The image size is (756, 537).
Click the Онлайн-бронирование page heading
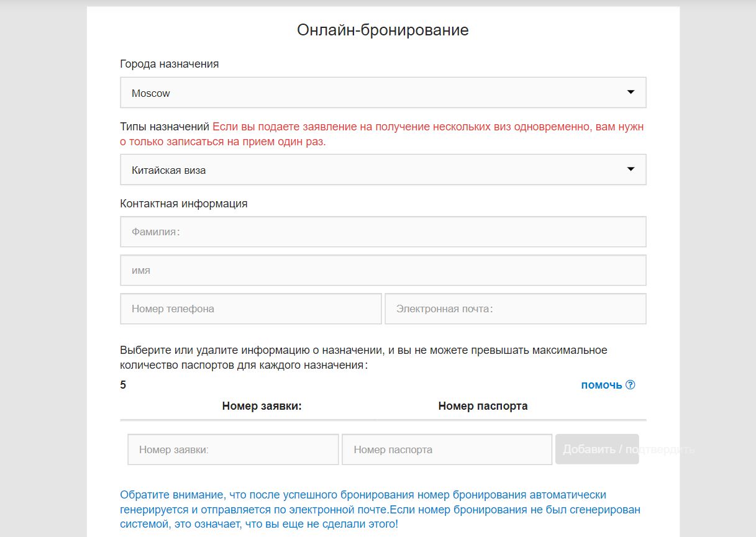point(383,30)
